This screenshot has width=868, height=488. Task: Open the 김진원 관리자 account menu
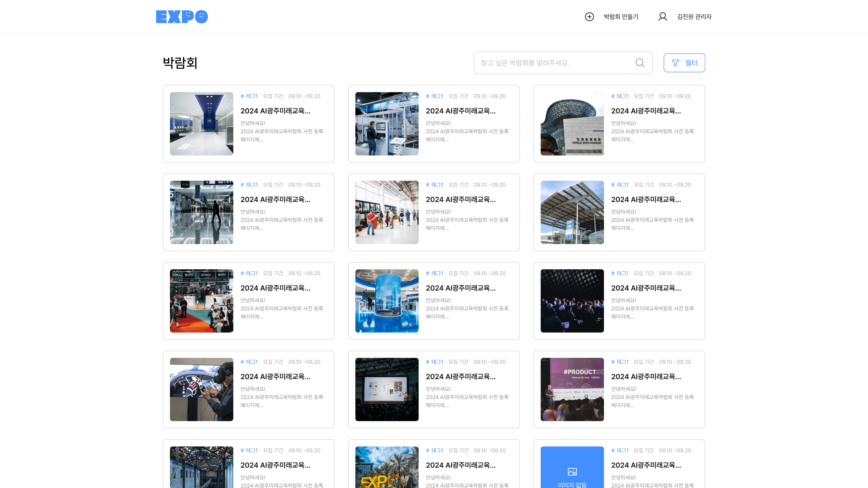[x=694, y=17]
